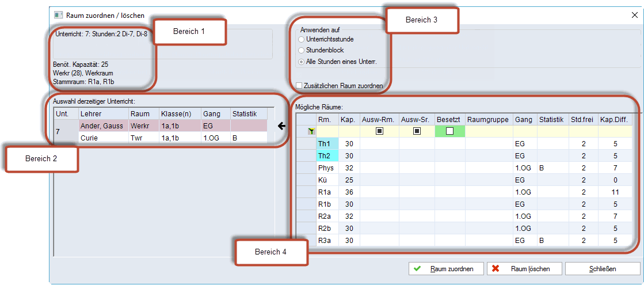Toggle the Ausw-Rm. filter checkbox
This screenshot has width=644, height=285.
379,131
